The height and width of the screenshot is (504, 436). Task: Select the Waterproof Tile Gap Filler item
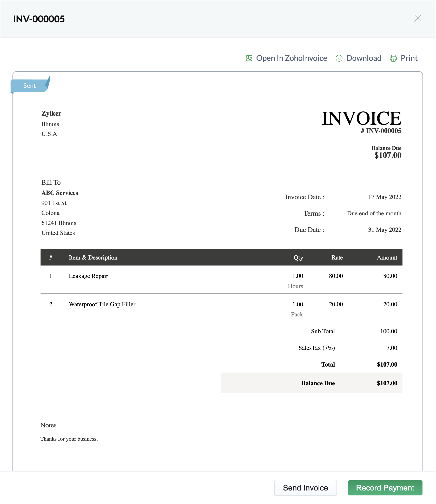click(x=102, y=304)
